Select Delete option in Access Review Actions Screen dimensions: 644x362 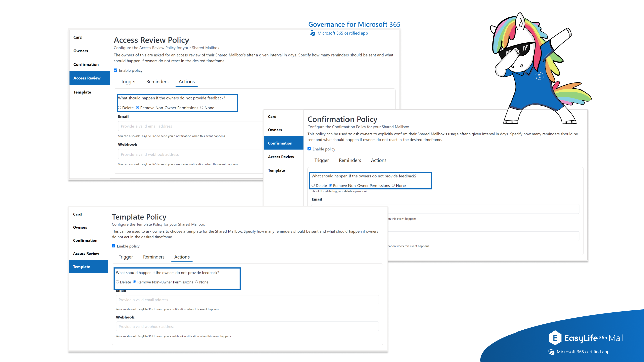[121, 107]
